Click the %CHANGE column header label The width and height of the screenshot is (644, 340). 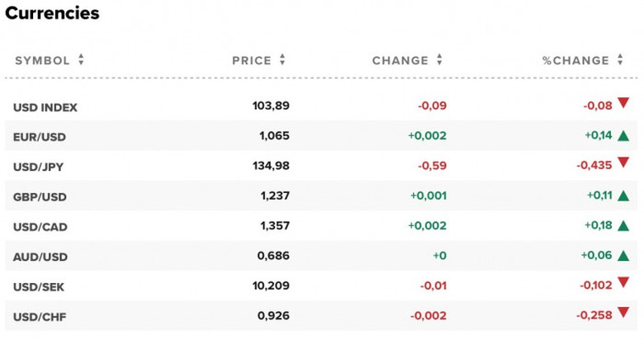pyautogui.click(x=575, y=61)
